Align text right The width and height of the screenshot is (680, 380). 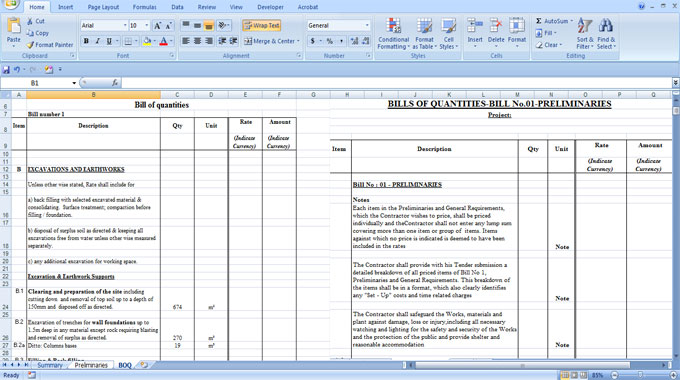[x=209, y=41]
